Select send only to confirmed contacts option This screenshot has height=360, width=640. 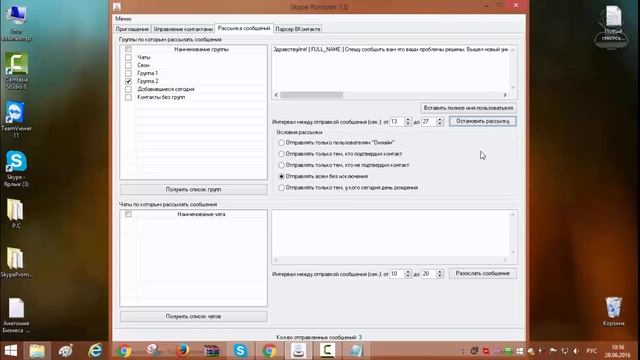[x=281, y=154]
